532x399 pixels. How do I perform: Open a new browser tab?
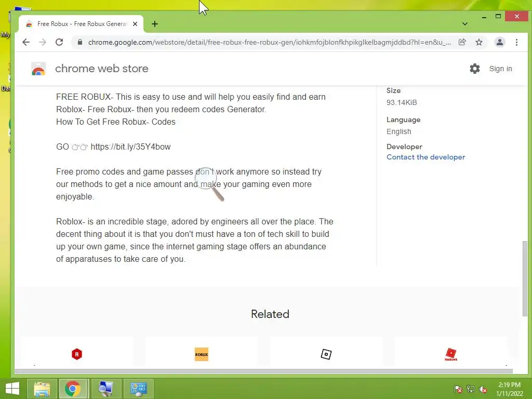pyautogui.click(x=155, y=24)
